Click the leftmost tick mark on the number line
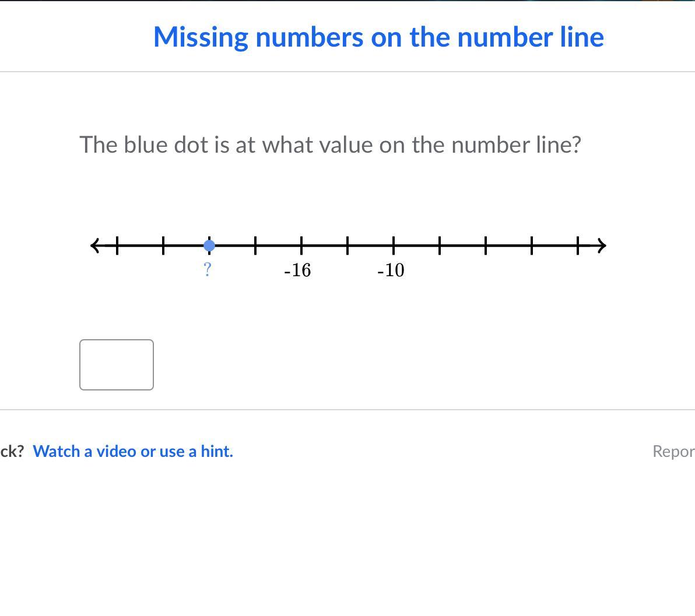The image size is (695, 616). coord(117,246)
